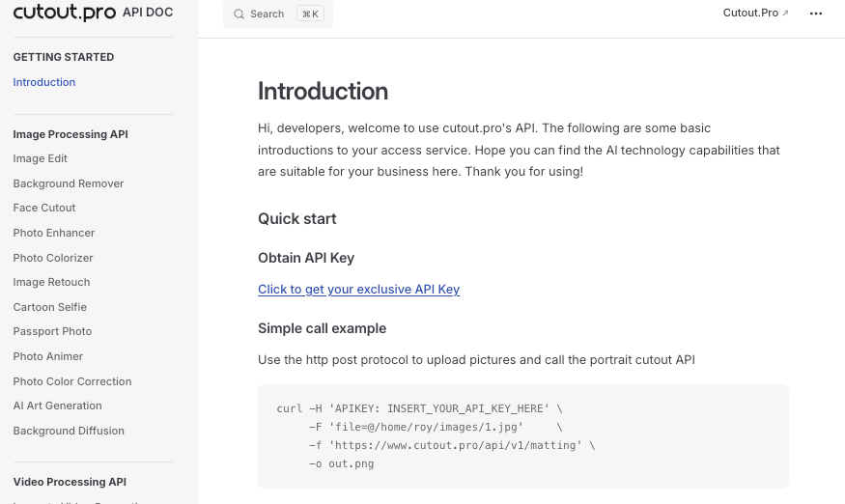The width and height of the screenshot is (845, 504).
Task: Open Background Diffusion docs
Action: click(x=69, y=431)
